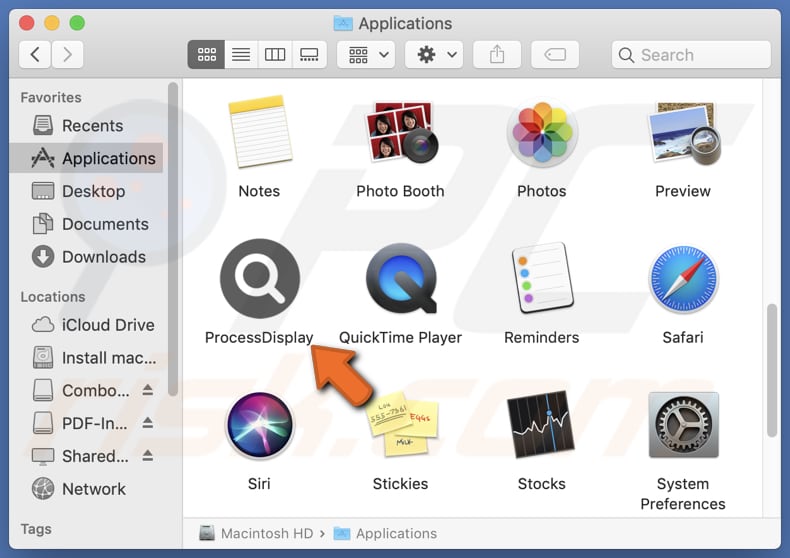This screenshot has height=558, width=790.
Task: Select the ProcessDisplay magnifier app icon
Action: coord(259,278)
